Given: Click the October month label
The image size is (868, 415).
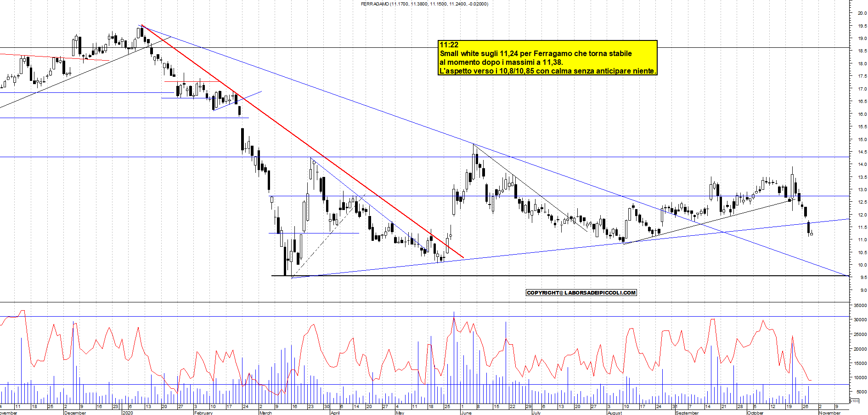Looking at the screenshot, I should (x=755, y=413).
